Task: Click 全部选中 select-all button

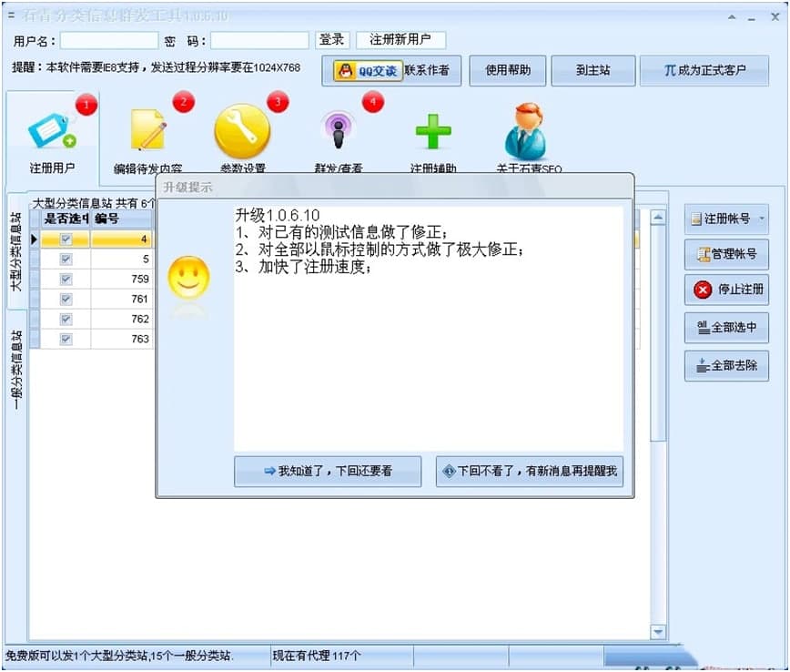Action: point(726,328)
